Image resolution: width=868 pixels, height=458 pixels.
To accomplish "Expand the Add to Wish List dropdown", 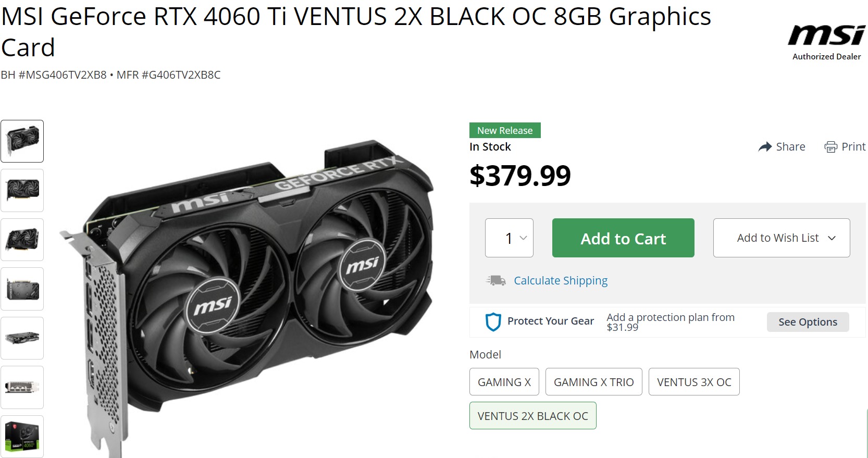I will click(782, 238).
